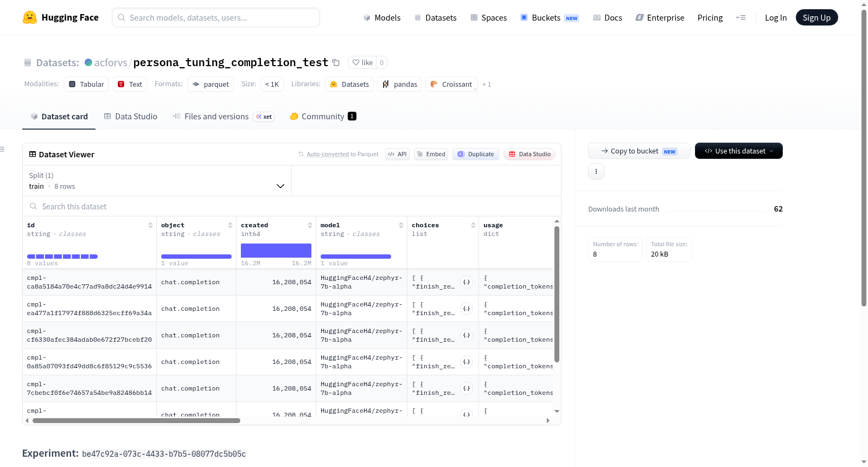Sort the created column
Viewport: 868px width, 467px height.
pos(310,225)
